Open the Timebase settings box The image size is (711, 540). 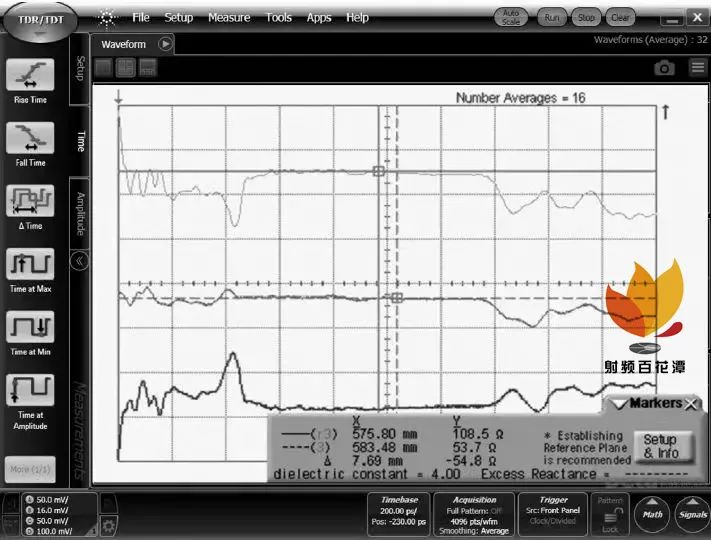[x=399, y=514]
